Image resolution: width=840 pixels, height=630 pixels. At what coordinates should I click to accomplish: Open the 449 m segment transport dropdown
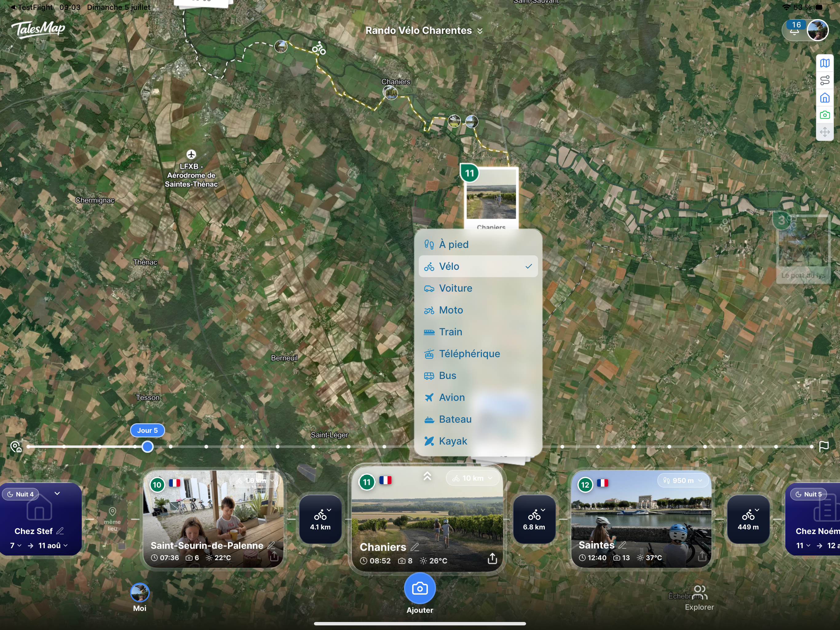748,519
